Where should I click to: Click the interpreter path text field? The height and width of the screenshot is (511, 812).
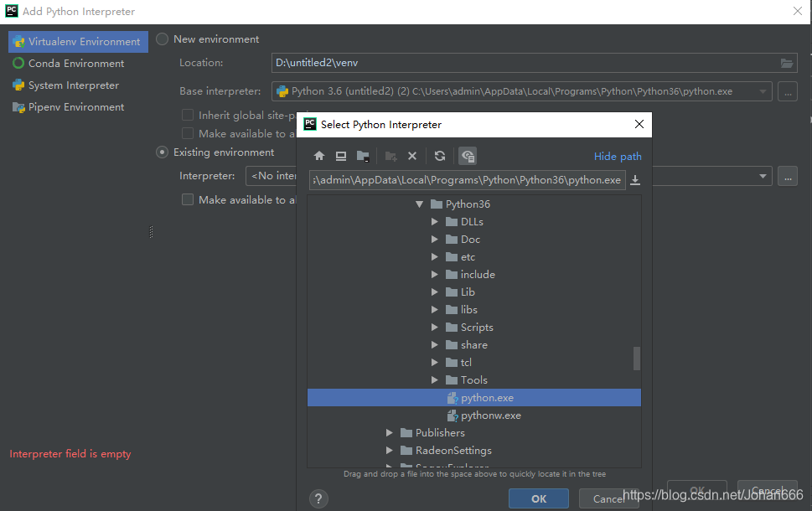click(x=467, y=180)
